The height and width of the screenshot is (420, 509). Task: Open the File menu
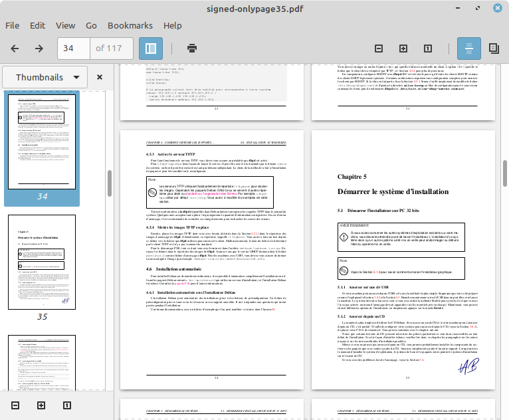pos(13,26)
